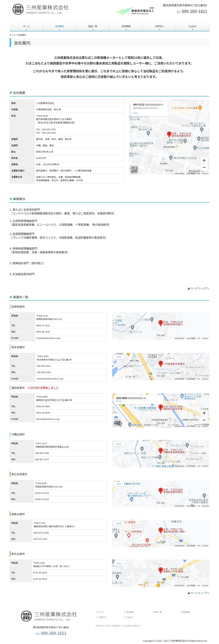Click the second ▲ページトップへ link
The width and height of the screenshot is (219, 644).
tap(198, 593)
